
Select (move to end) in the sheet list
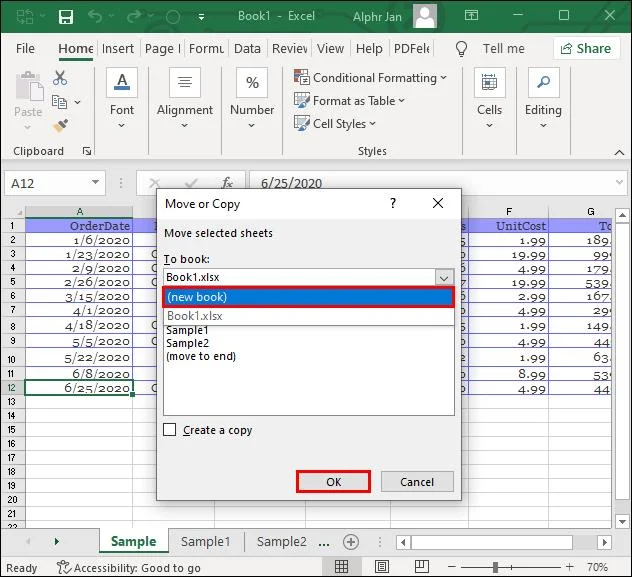(201, 356)
